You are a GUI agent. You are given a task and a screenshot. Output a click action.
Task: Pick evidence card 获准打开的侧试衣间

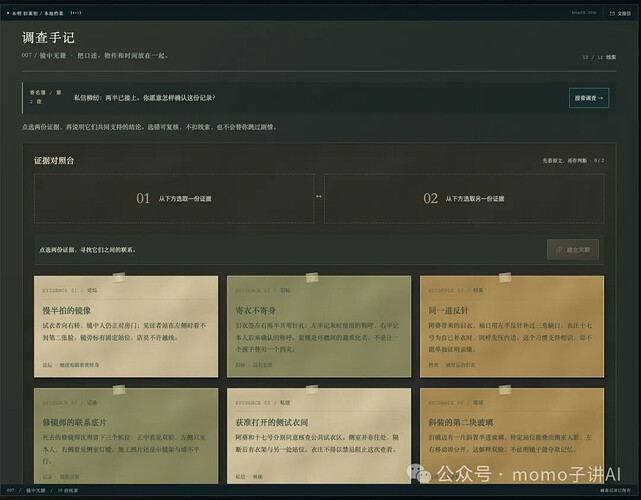319,436
